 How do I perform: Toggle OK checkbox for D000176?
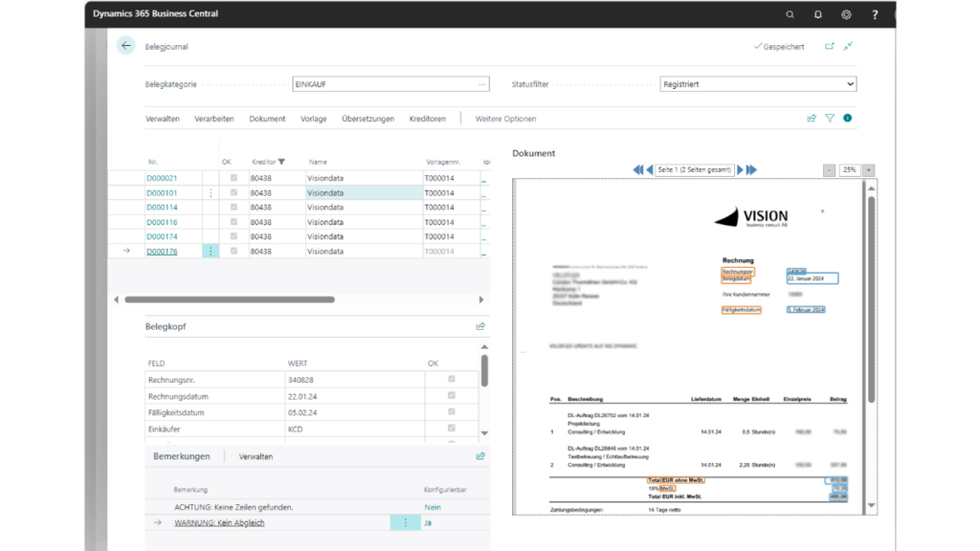point(234,251)
